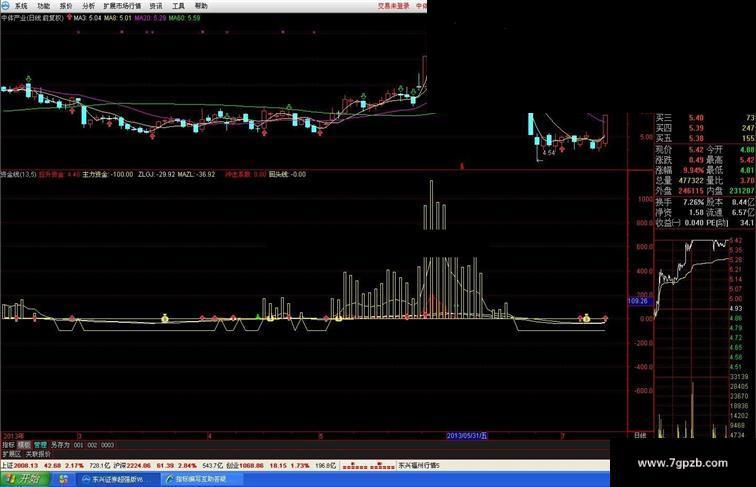Open the 系统 menu

click(x=21, y=6)
